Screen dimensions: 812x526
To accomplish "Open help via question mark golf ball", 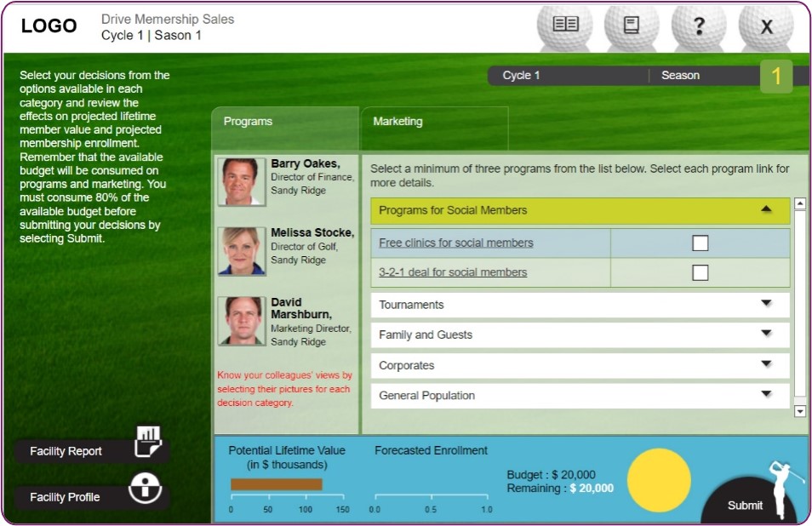I will [x=699, y=26].
